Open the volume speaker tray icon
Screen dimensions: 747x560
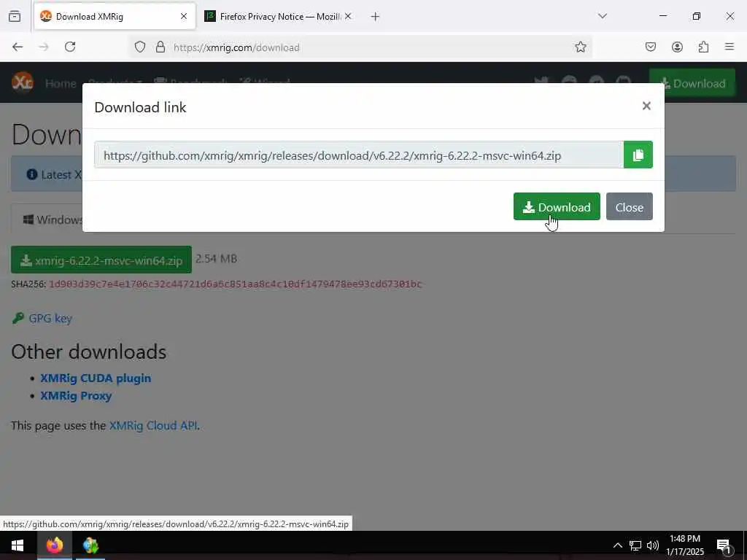click(x=653, y=545)
